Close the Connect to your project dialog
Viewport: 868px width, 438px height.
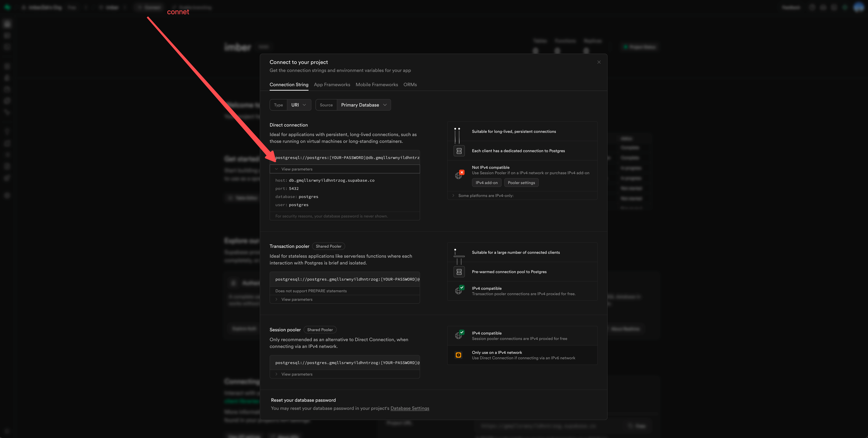[x=599, y=62]
